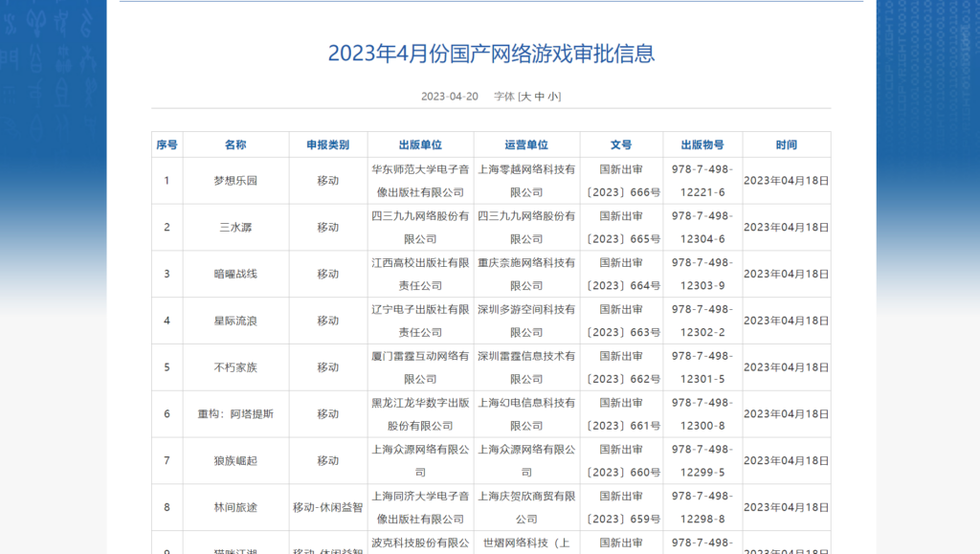Image resolution: width=980 pixels, height=554 pixels.
Task: Click approval number 国新出审〔2023〕666号
Action: pyautogui.click(x=621, y=181)
